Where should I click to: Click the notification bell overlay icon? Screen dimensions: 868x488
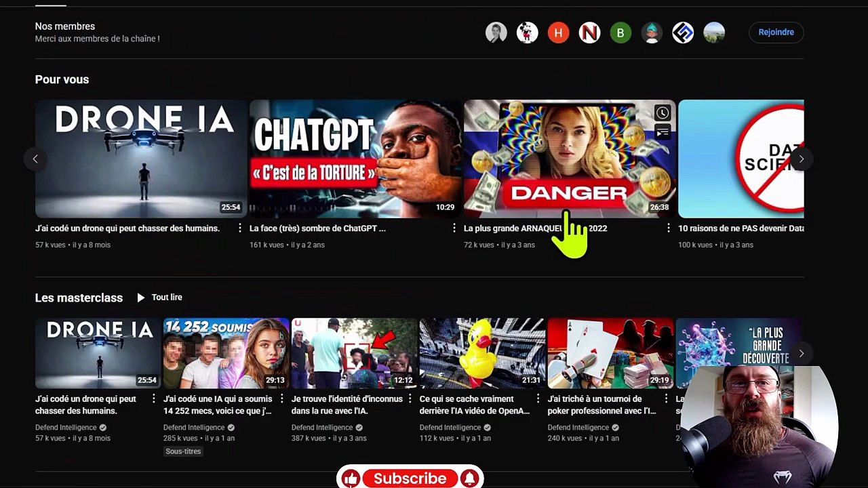pyautogui.click(x=469, y=479)
